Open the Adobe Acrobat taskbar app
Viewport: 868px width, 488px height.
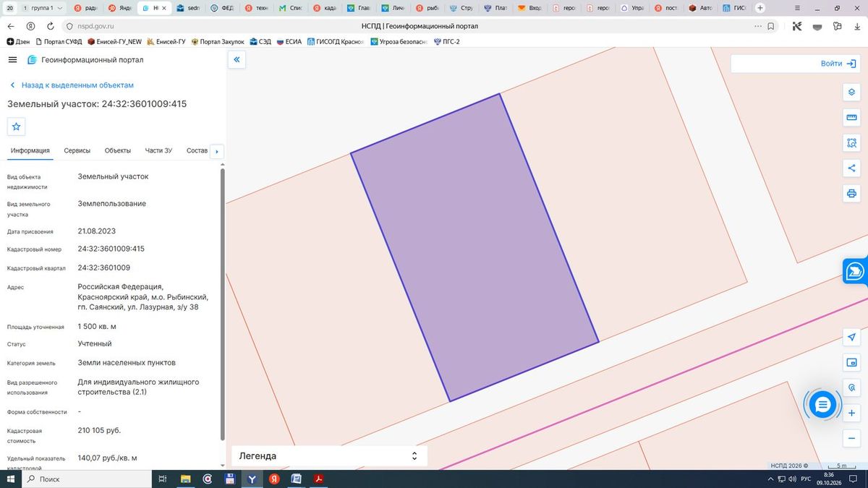click(318, 479)
